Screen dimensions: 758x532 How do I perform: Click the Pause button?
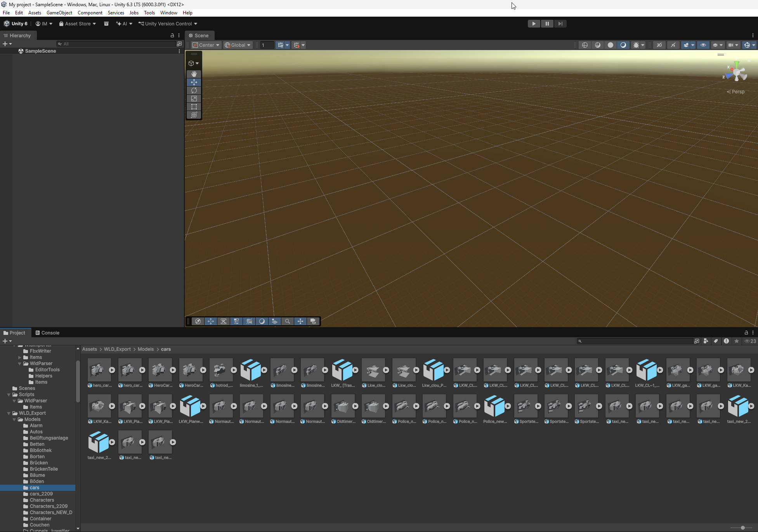[547, 24]
